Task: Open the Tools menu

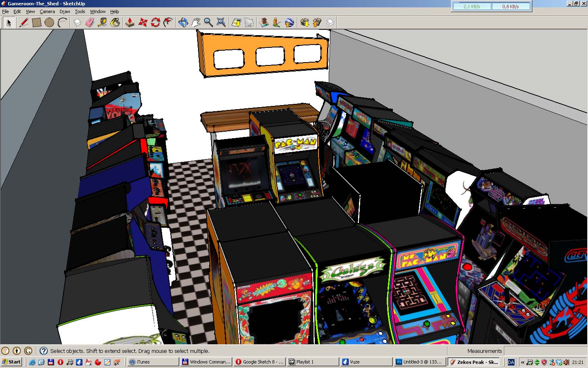Action: pos(80,11)
